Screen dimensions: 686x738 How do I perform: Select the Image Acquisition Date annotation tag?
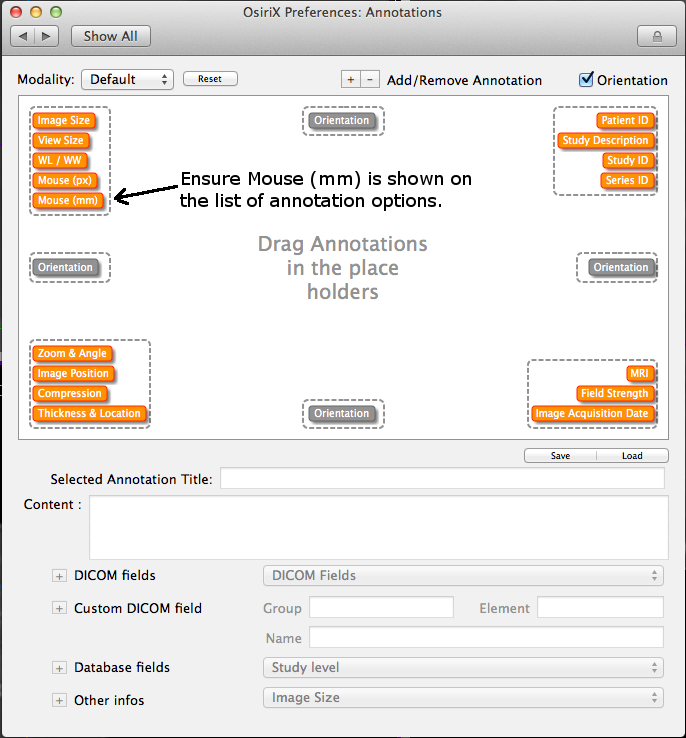tap(592, 414)
